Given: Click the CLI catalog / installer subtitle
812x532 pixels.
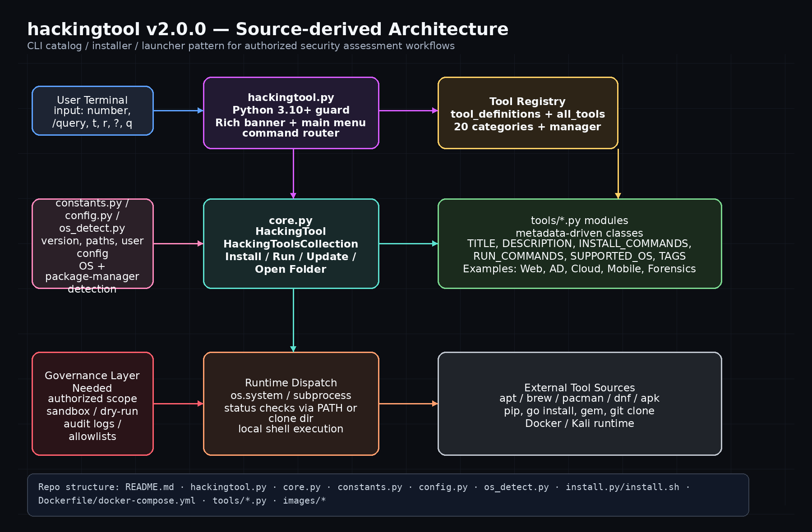Looking at the screenshot, I should click(x=241, y=46).
